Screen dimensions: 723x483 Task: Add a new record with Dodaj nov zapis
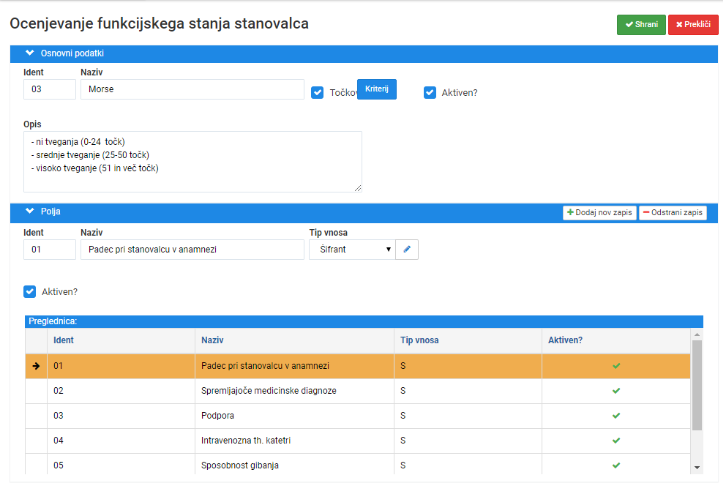pos(599,212)
